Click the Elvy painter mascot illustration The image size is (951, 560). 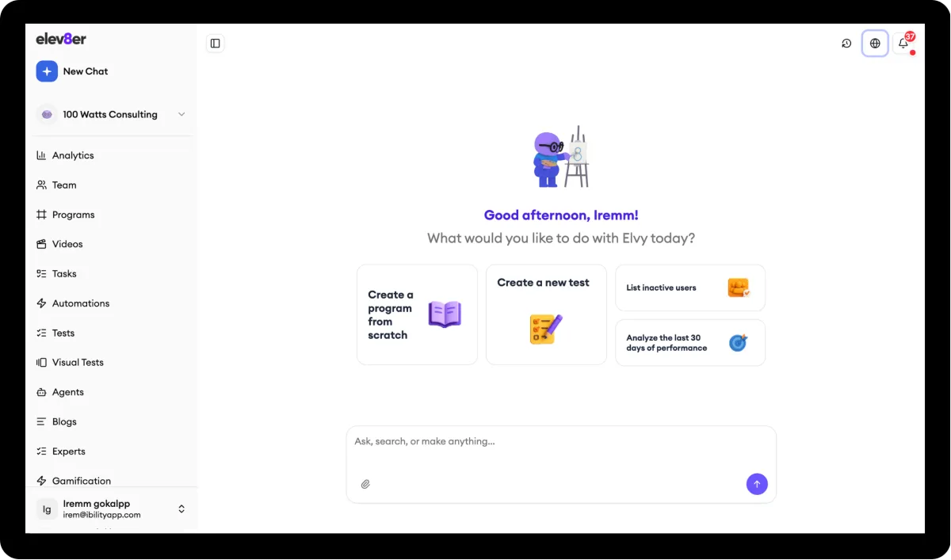click(561, 157)
